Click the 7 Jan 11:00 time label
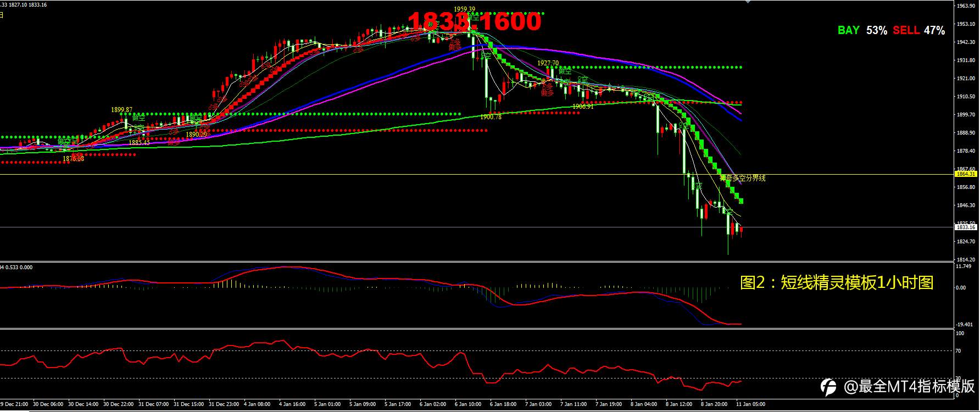 (x=573, y=404)
